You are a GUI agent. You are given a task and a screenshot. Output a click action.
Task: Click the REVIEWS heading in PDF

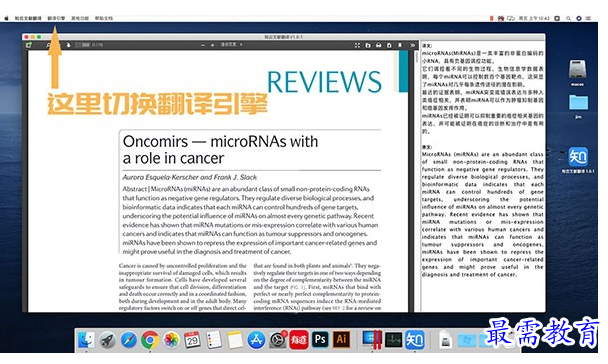324,82
